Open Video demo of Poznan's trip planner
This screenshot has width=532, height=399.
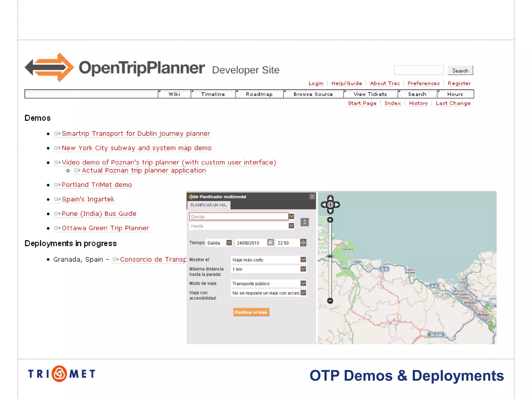click(x=165, y=162)
